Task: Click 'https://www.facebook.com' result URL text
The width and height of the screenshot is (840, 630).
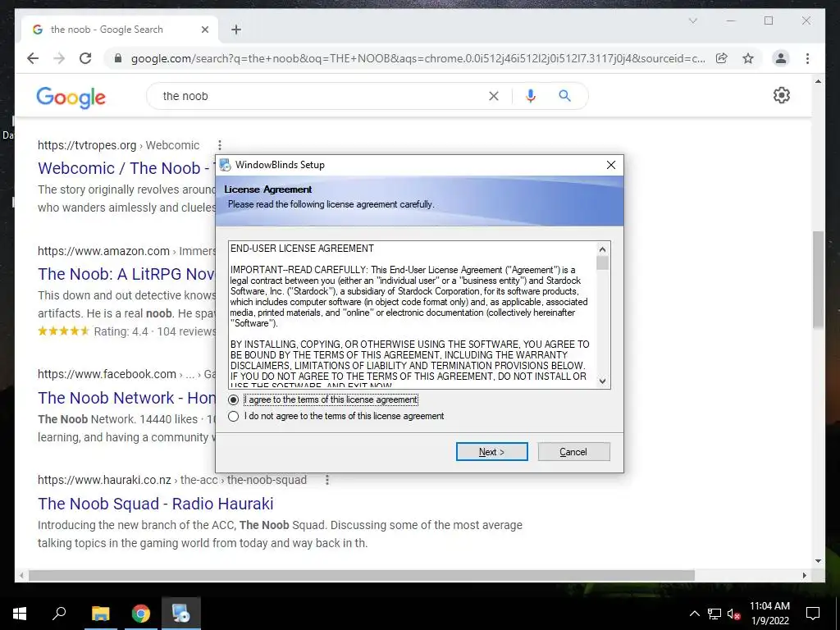Action: pyautogui.click(x=107, y=374)
